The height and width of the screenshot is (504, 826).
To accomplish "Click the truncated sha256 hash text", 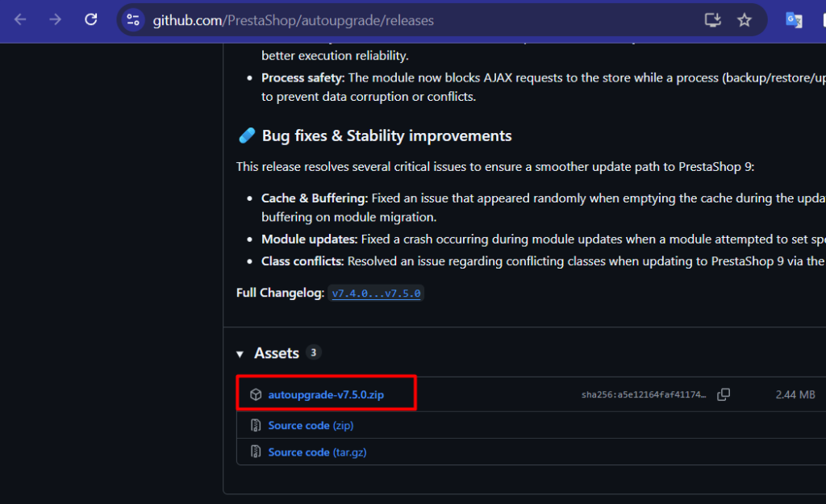I will coord(643,395).
